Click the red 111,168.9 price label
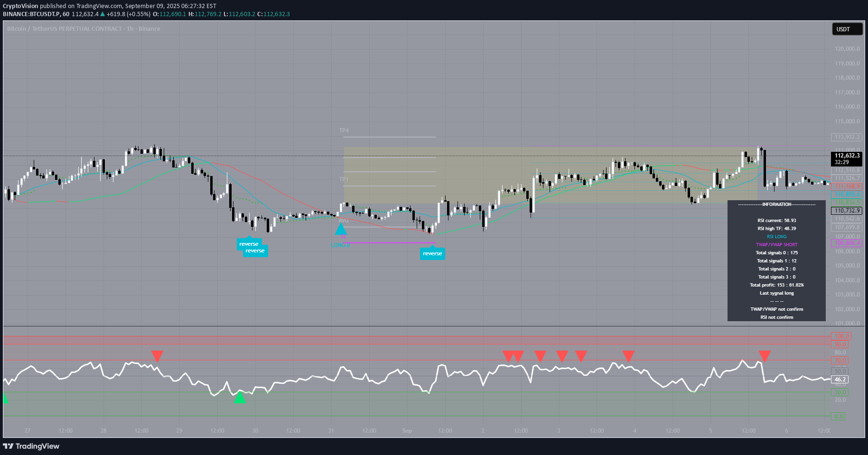This screenshot has height=455, width=868. click(x=847, y=186)
